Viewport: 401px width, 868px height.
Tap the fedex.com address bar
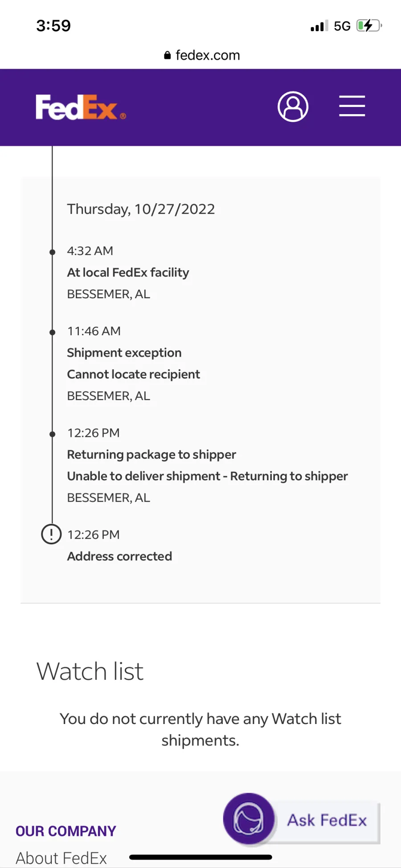coord(208,55)
